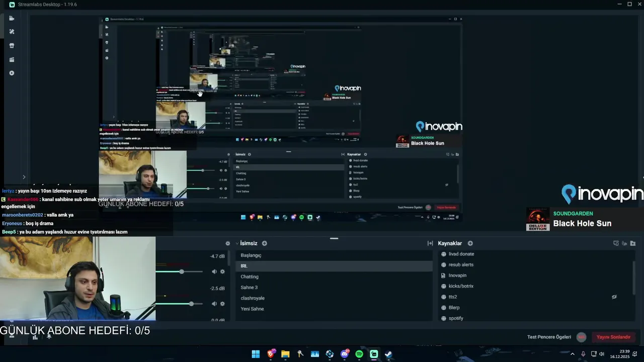
Task: Select the Başlangıç scene in the main list
Action: [x=334, y=255]
